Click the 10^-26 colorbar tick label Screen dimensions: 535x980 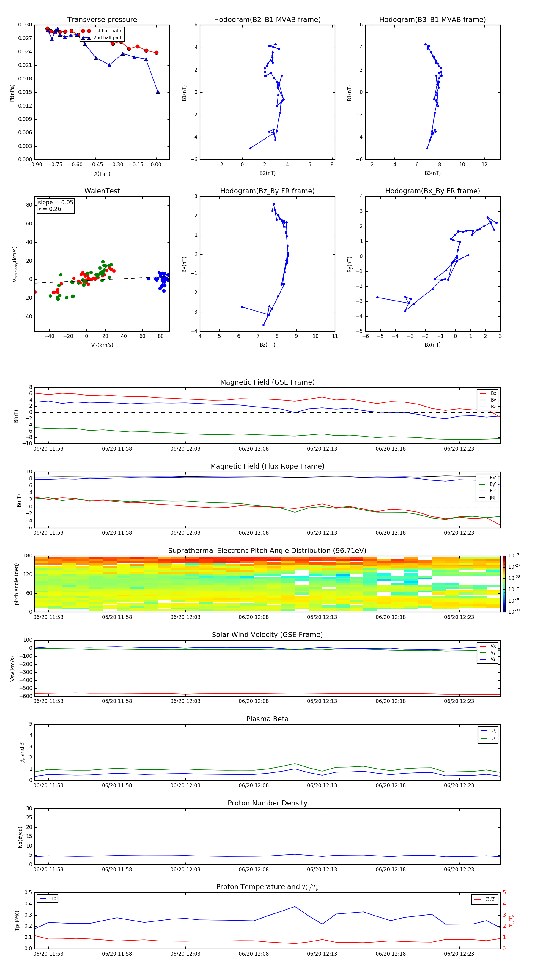514,555
